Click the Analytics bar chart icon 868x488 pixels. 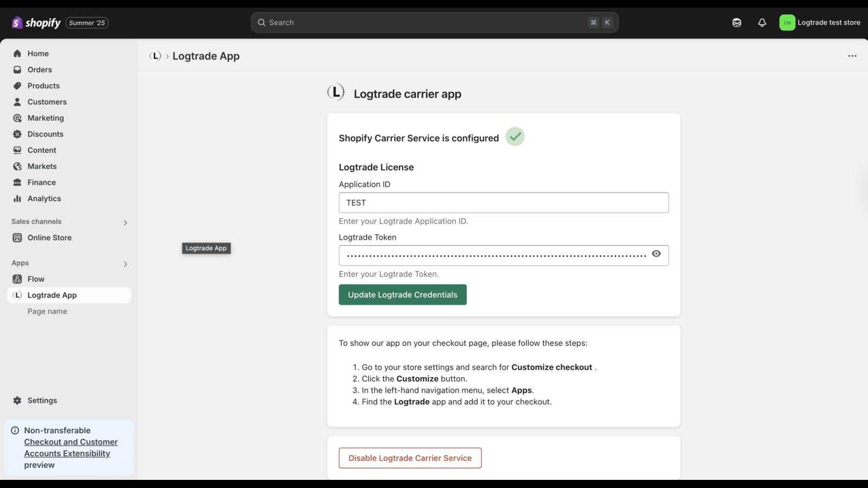(17, 198)
